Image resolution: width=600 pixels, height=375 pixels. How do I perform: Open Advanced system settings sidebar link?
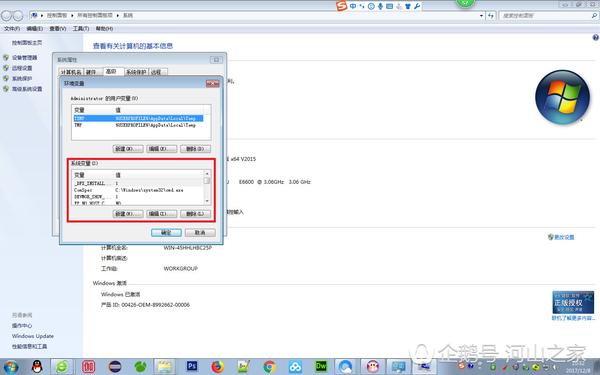point(27,89)
